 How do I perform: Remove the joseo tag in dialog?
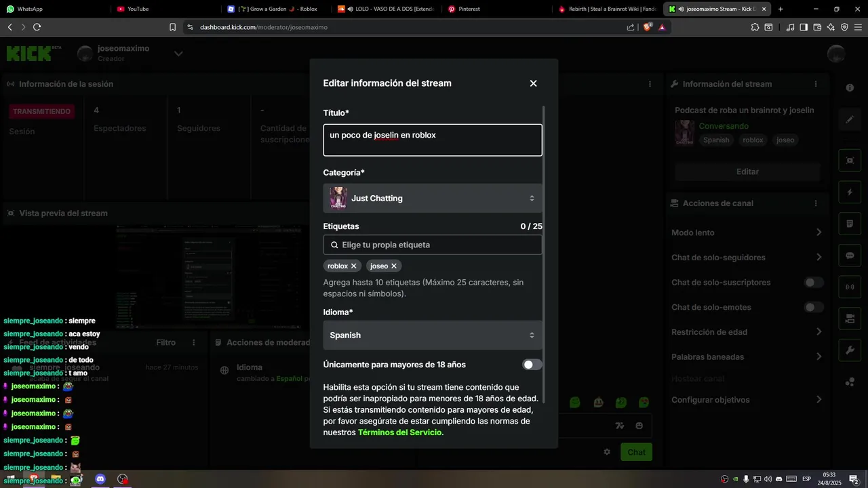(x=394, y=266)
